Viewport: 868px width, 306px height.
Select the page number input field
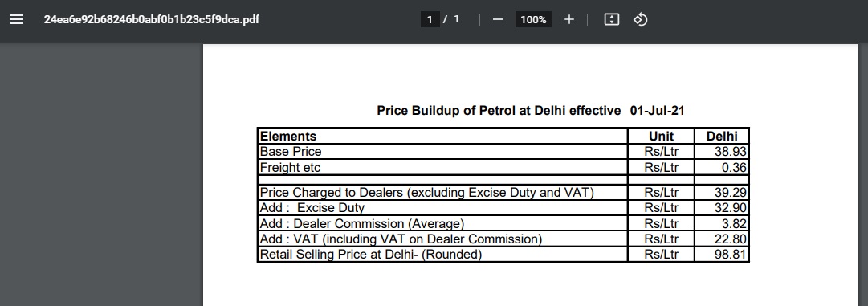(x=430, y=19)
